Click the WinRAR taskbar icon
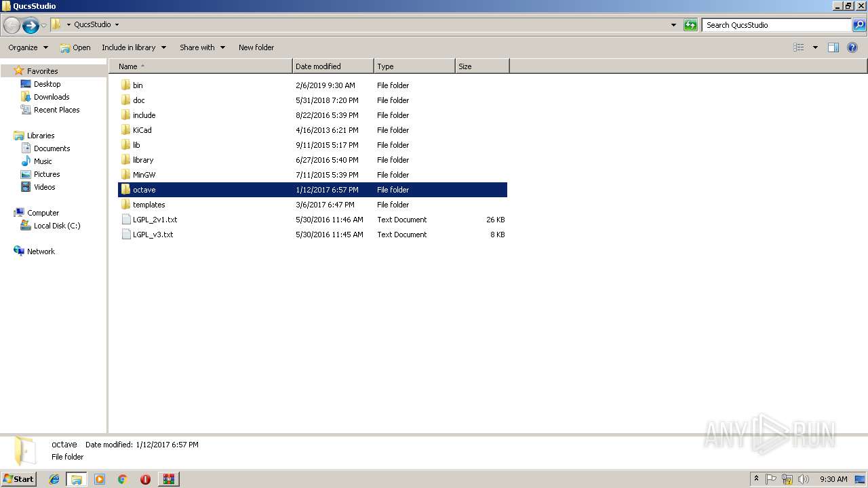This screenshot has width=868, height=488. (168, 479)
